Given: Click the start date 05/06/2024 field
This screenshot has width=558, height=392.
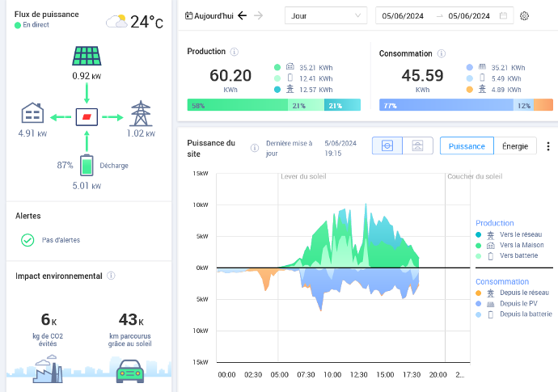Looking at the screenshot, I should [x=403, y=16].
